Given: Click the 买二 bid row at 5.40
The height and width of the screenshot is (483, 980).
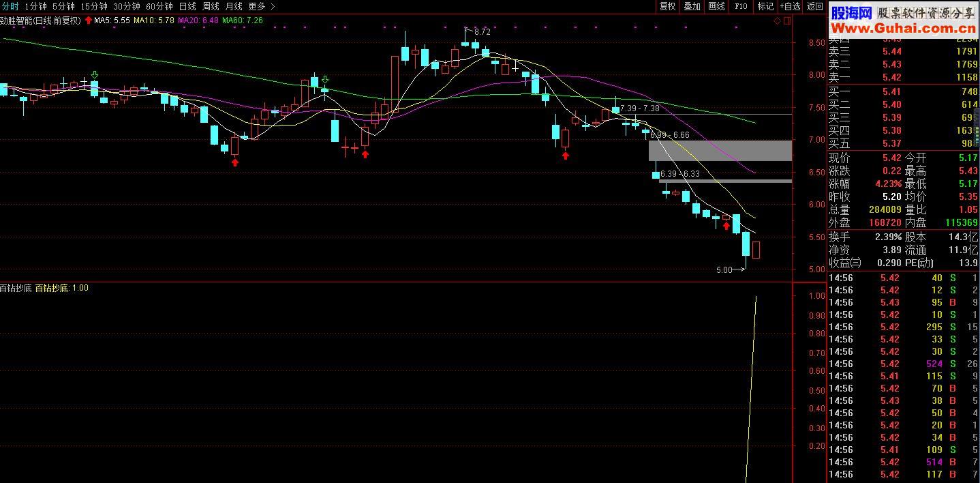Looking at the screenshot, I should pyautogui.click(x=903, y=104).
